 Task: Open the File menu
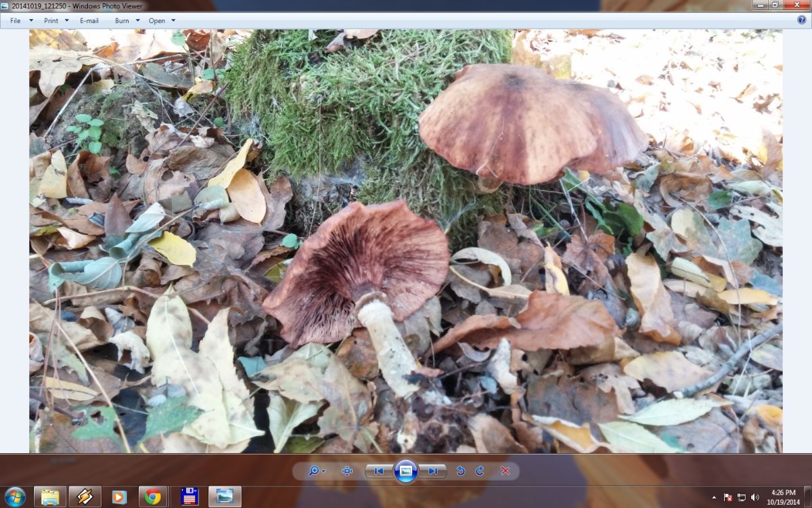[16, 20]
